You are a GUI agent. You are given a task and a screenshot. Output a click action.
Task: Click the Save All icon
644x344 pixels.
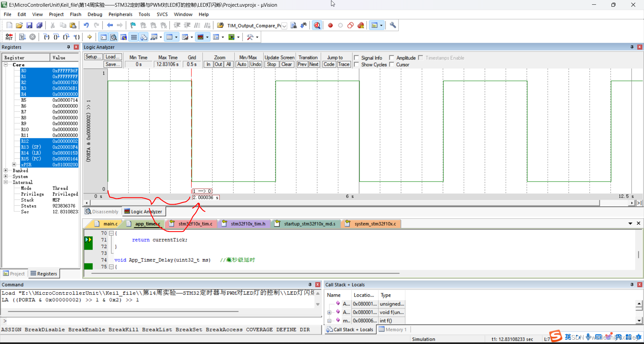[39, 25]
